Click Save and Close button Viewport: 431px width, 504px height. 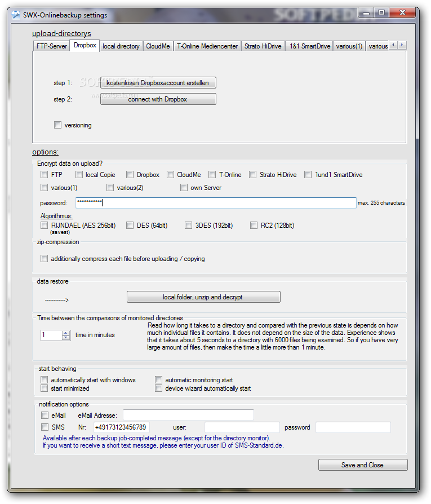tap(363, 465)
